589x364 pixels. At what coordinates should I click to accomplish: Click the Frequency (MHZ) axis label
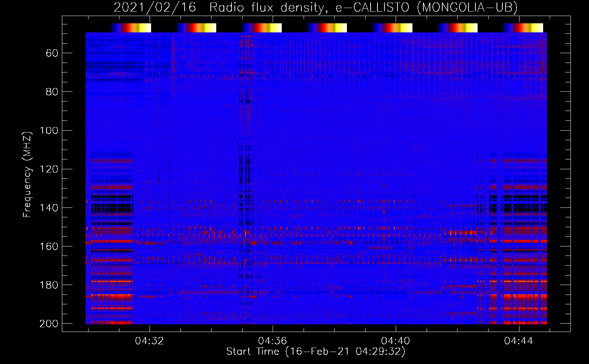click(x=27, y=174)
